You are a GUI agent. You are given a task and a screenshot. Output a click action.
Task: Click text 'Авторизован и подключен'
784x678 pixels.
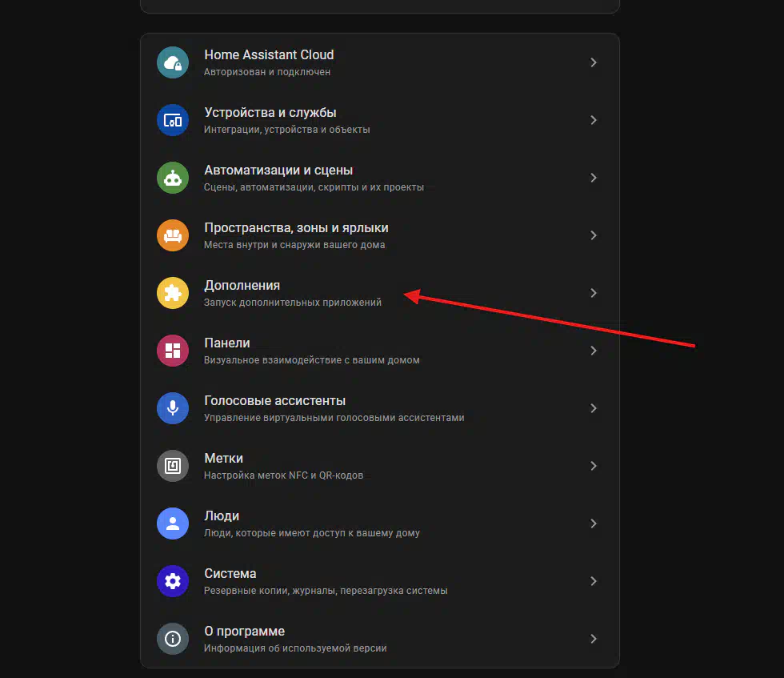(267, 72)
